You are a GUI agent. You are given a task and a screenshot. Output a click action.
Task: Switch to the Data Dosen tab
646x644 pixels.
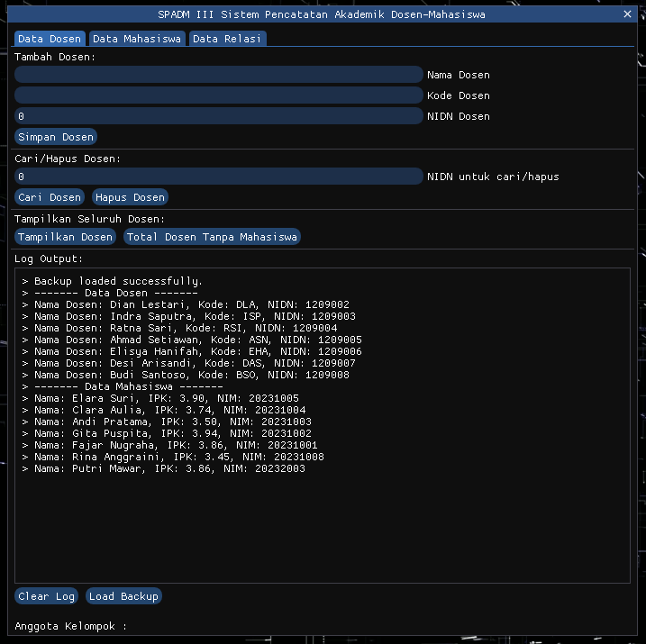[50, 39]
